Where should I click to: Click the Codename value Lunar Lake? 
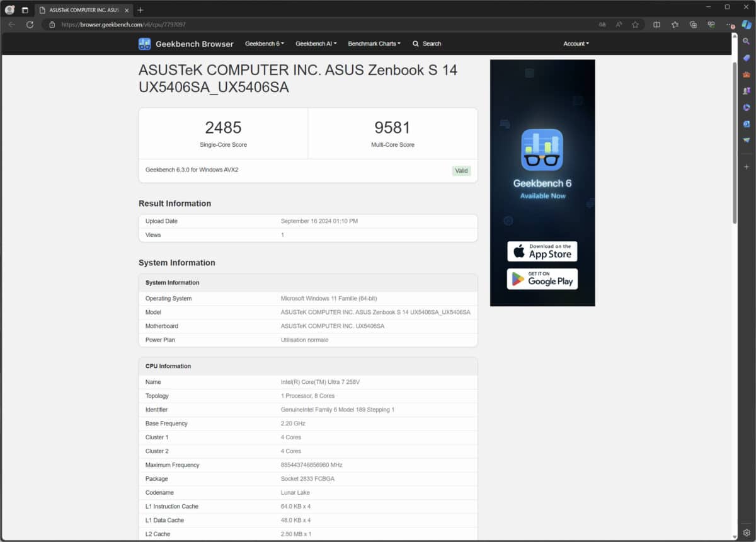[x=295, y=493]
